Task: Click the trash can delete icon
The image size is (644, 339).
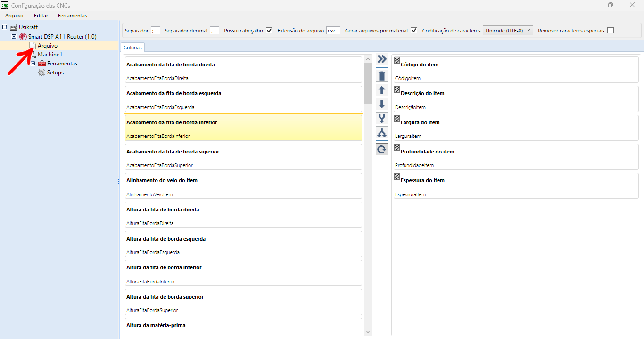Action: pyautogui.click(x=382, y=76)
